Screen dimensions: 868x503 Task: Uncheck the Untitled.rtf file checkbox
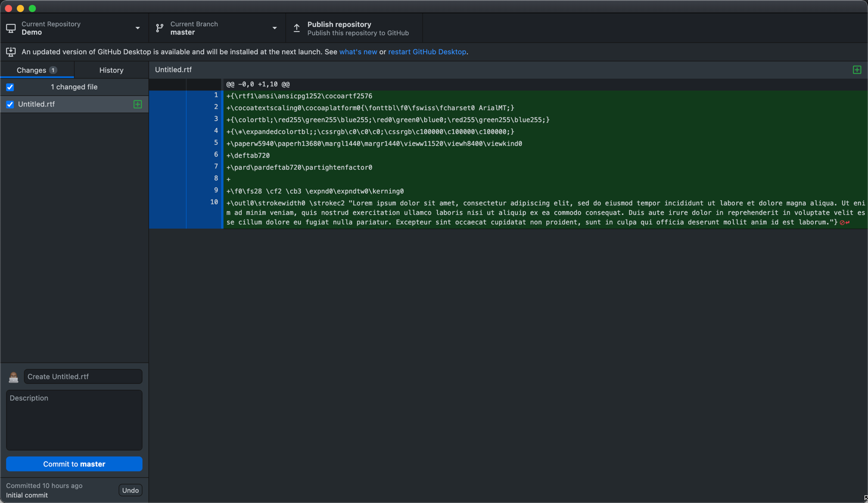coord(10,104)
